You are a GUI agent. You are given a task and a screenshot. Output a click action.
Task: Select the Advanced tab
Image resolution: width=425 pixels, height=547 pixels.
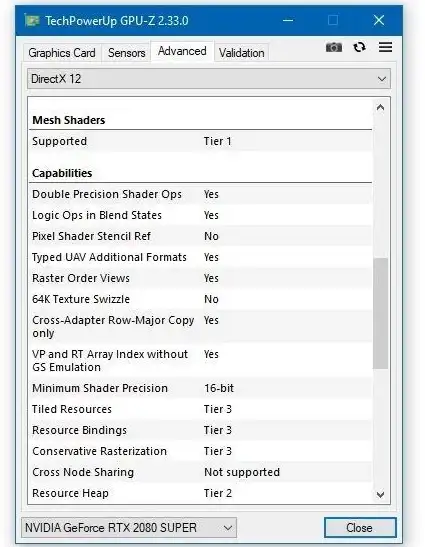(x=182, y=51)
